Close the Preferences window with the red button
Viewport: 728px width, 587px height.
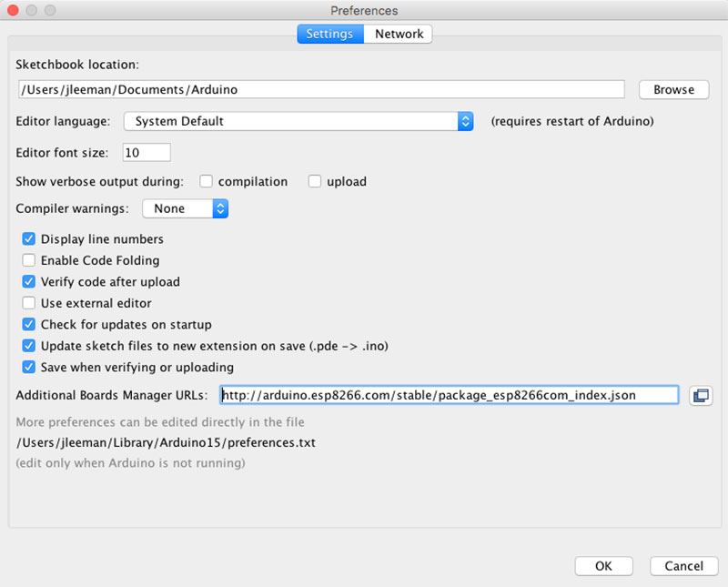[x=13, y=10]
